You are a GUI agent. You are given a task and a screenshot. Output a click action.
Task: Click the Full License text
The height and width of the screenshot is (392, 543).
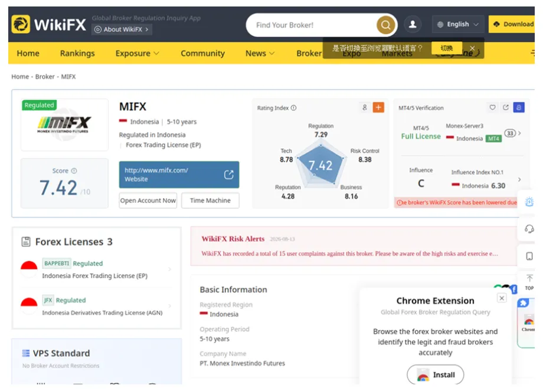pos(421,136)
